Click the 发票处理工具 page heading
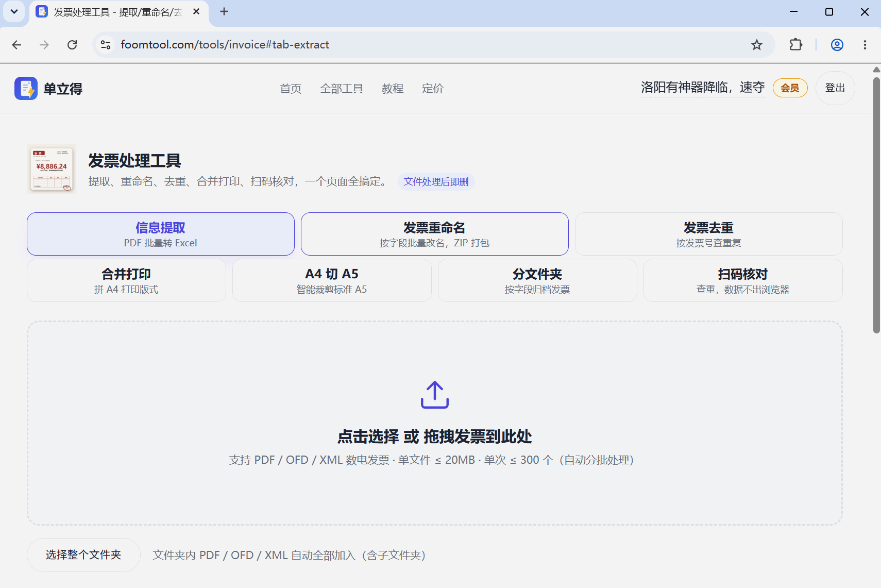Image resolution: width=881 pixels, height=588 pixels. [134, 161]
